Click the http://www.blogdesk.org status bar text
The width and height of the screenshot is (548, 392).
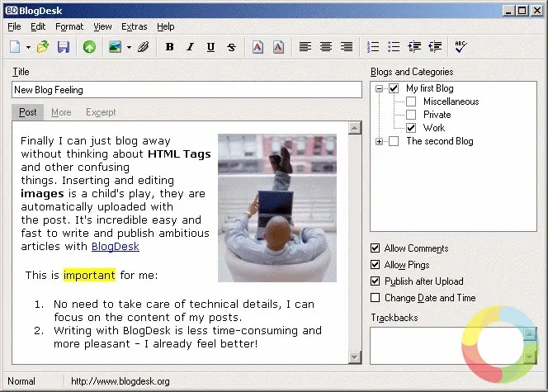coord(120,381)
